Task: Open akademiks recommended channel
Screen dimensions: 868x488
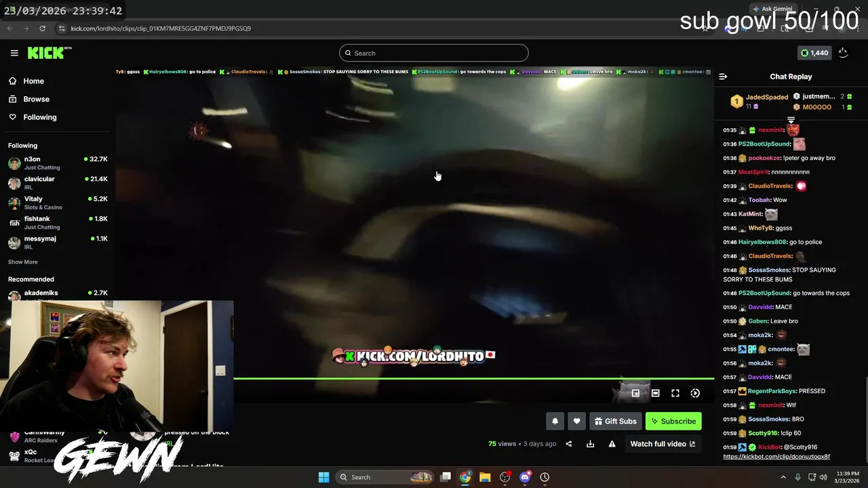Action: click(58, 295)
